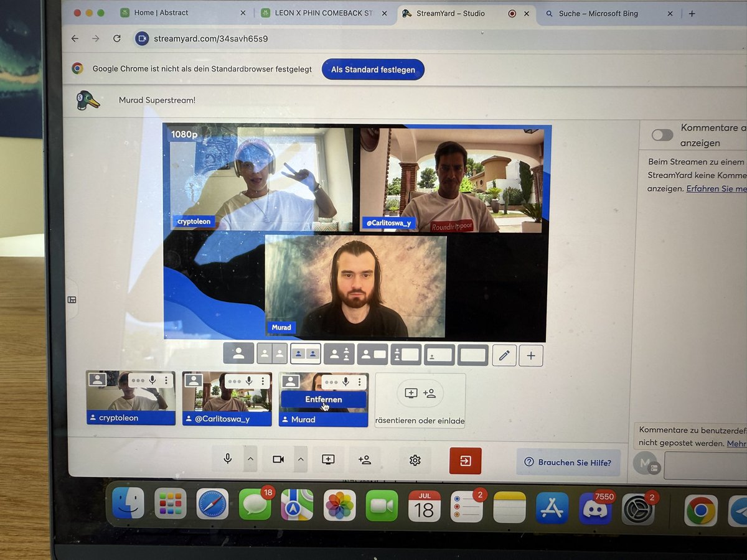Select the screen layout with stacked participants

[x=406, y=355]
